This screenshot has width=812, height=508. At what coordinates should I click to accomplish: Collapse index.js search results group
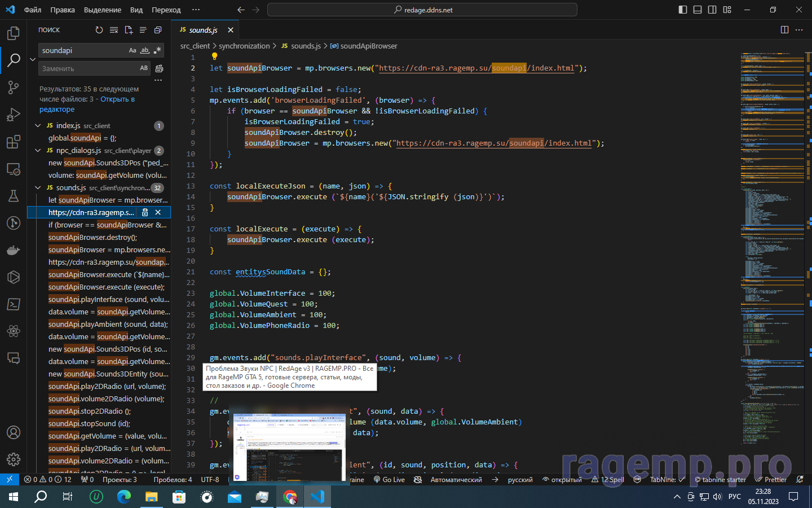[38, 125]
